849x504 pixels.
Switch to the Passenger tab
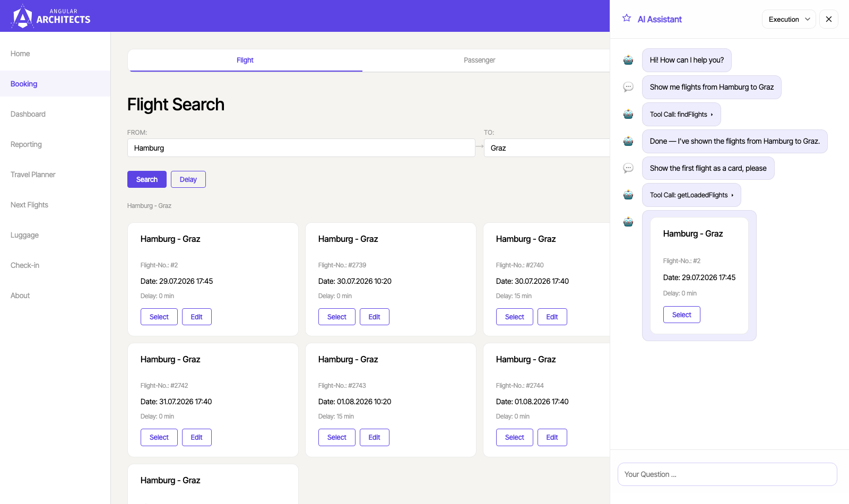click(479, 60)
